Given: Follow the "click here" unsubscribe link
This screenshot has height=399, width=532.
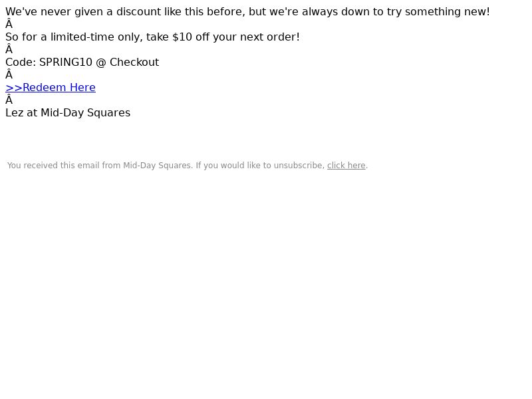Looking at the screenshot, I should point(346,166).
